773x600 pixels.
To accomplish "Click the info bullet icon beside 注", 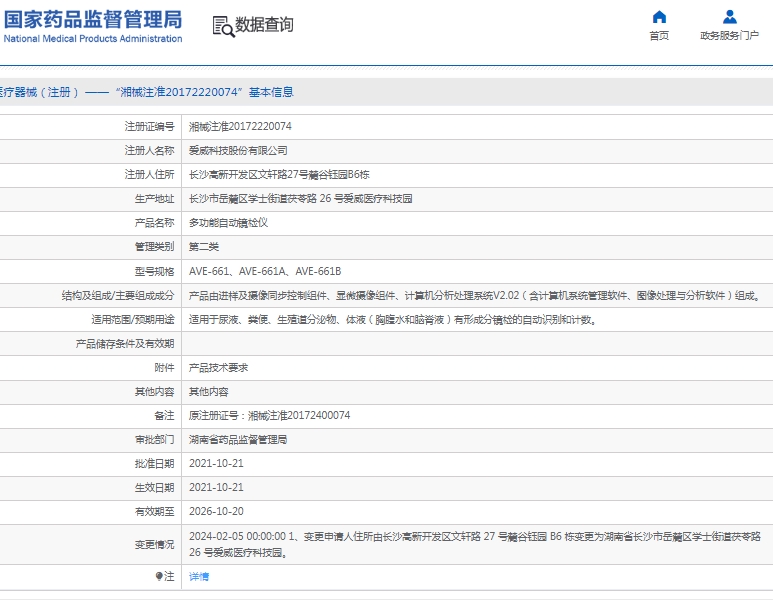I will (x=159, y=576).
